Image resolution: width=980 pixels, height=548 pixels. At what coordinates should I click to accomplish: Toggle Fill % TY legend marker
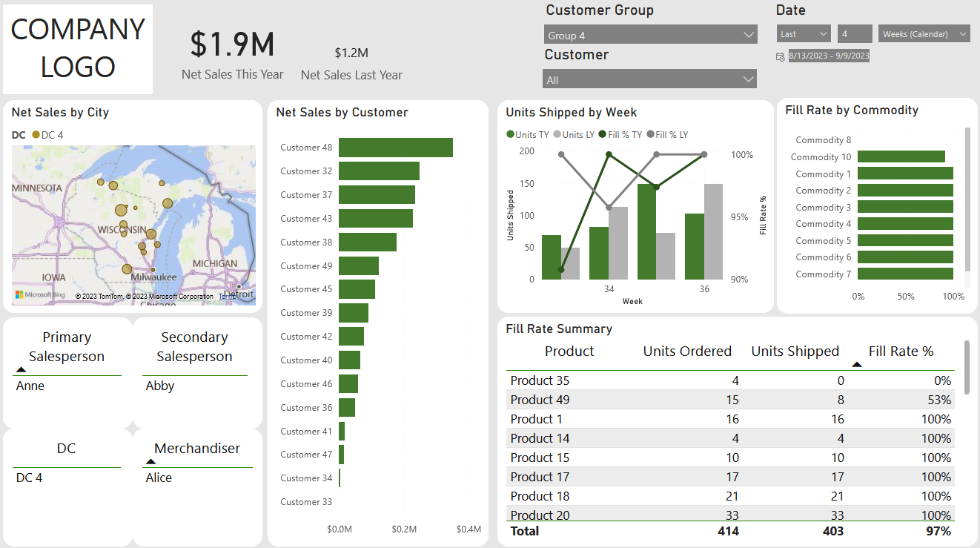(602, 135)
